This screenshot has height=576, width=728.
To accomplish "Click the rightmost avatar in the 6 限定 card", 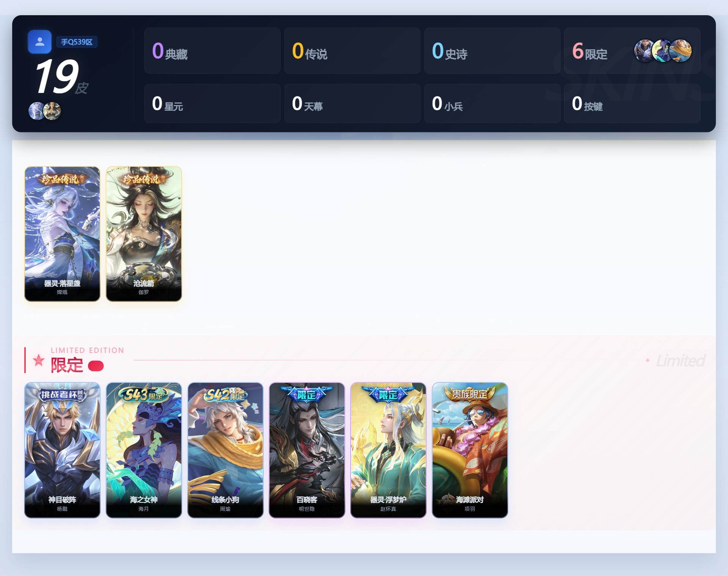I will click(x=680, y=50).
